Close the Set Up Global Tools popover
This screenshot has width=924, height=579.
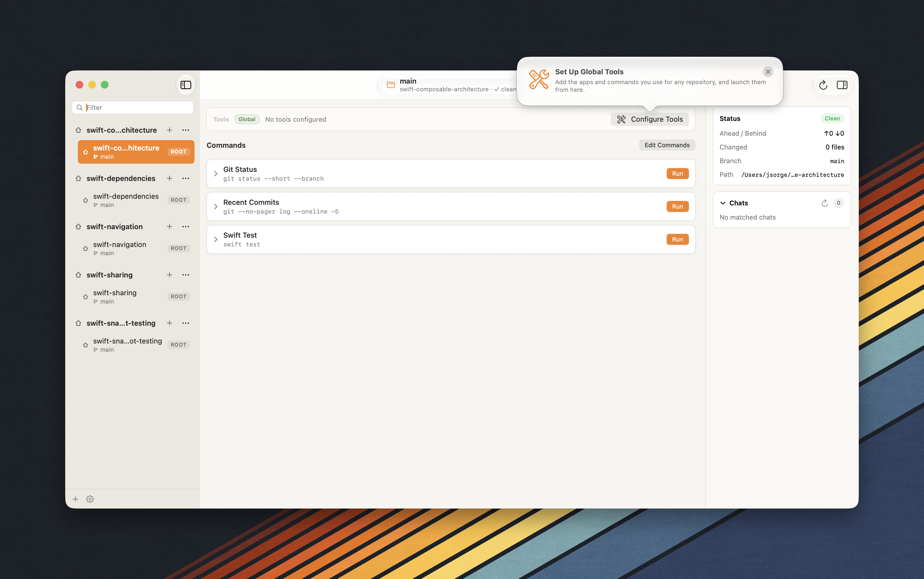pos(768,72)
